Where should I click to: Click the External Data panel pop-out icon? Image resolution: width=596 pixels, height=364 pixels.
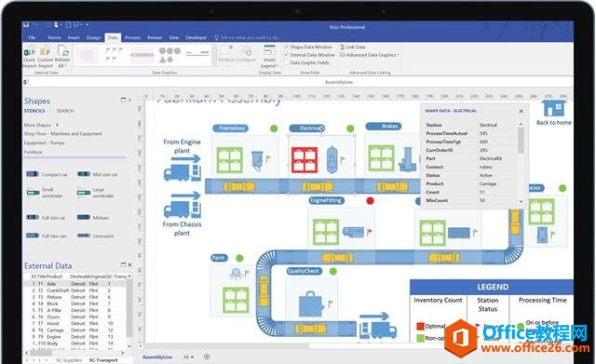point(123,264)
